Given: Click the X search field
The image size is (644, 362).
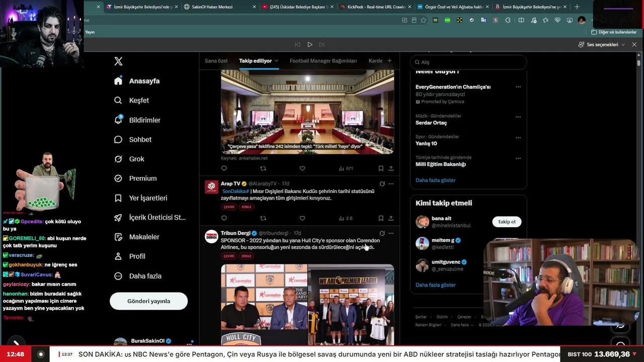Looking at the screenshot, I should [x=468, y=62].
